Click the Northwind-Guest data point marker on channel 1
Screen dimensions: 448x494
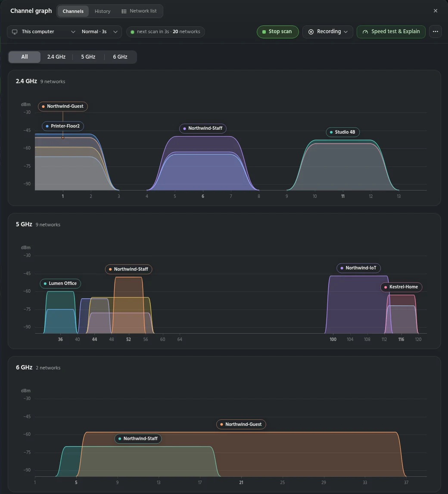pyautogui.click(x=63, y=138)
